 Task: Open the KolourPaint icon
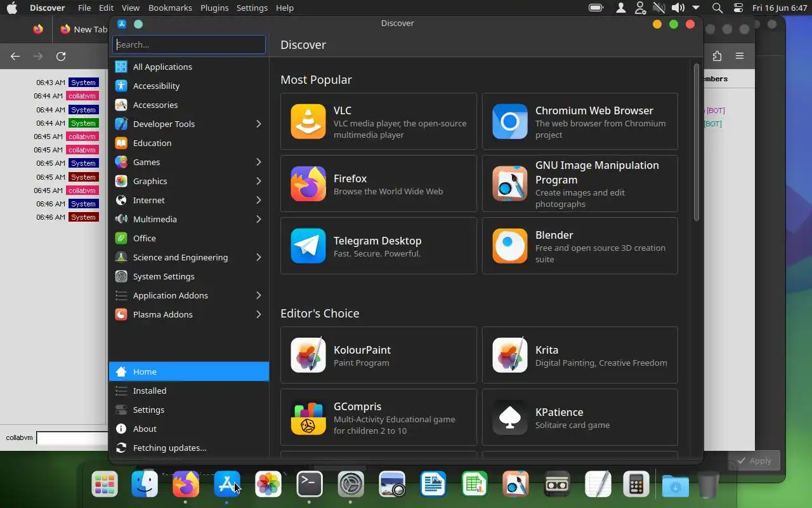pyautogui.click(x=308, y=355)
